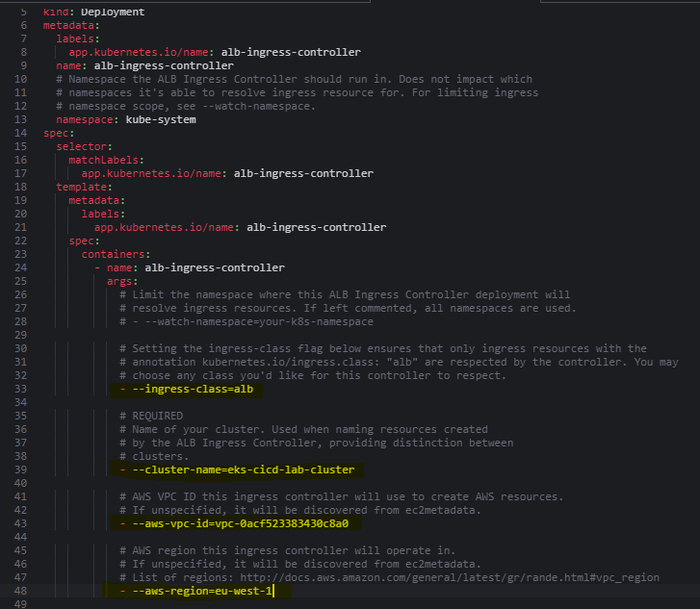Click the '# REQUIRED' comment on line 35

coord(151,416)
